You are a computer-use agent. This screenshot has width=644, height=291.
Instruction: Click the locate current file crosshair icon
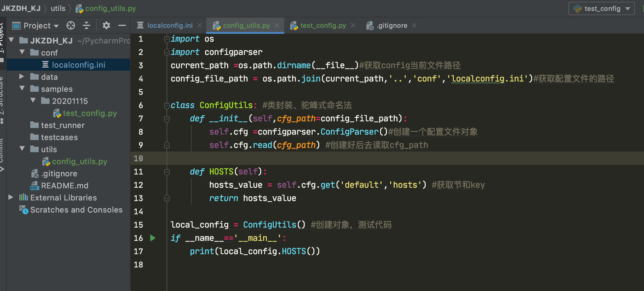pos(71,26)
